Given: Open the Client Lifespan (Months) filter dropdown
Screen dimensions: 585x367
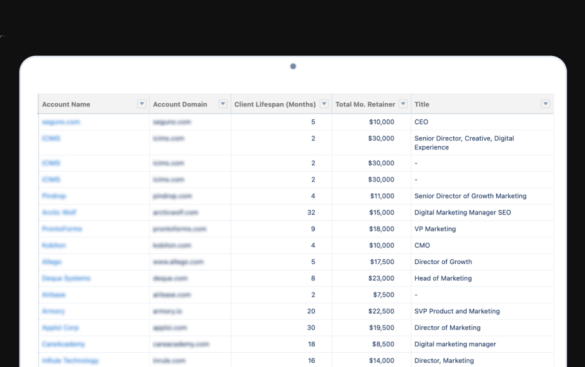Looking at the screenshot, I should (x=324, y=104).
